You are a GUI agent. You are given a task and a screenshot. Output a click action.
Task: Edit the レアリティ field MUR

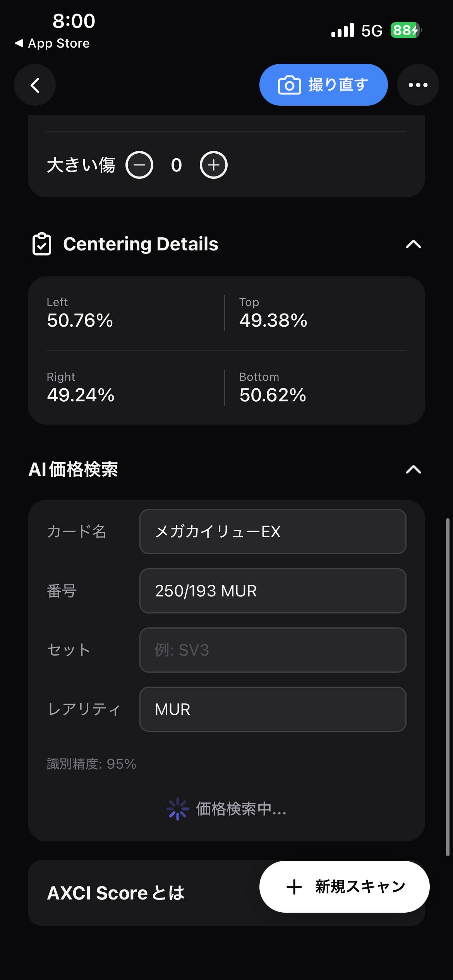coord(273,709)
